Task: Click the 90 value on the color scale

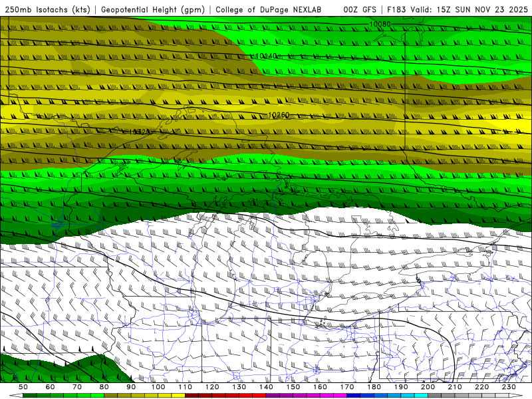Action: coord(131,387)
